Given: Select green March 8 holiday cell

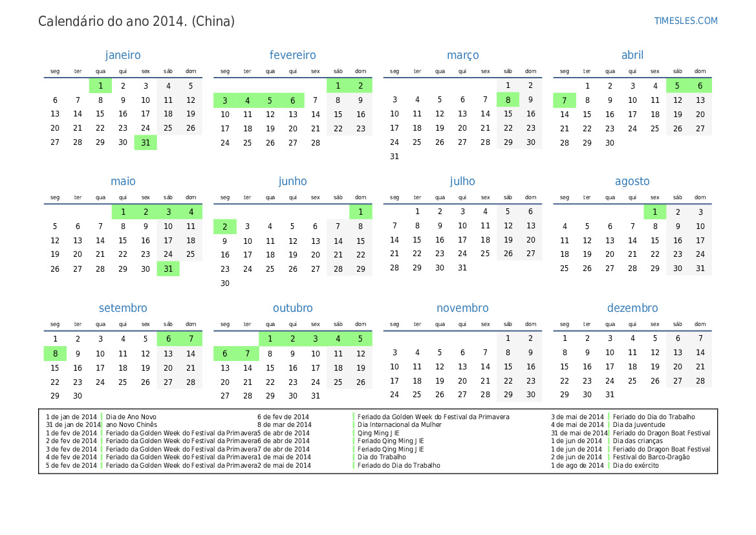Looking at the screenshot, I should click(508, 100).
